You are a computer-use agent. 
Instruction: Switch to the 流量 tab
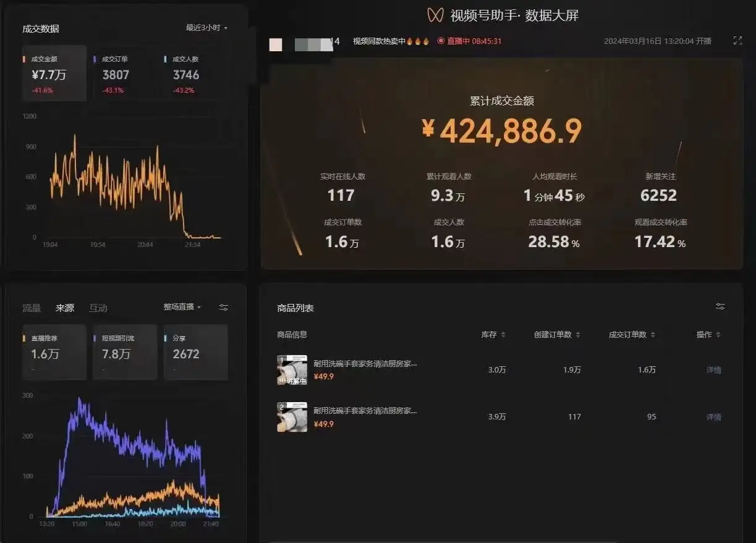tap(32, 308)
